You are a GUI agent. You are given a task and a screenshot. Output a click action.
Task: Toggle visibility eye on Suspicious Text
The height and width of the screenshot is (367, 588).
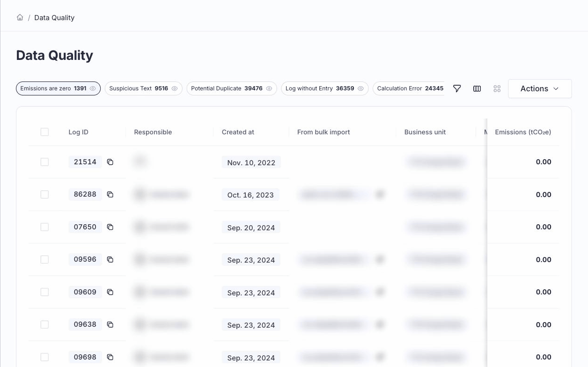tap(175, 88)
